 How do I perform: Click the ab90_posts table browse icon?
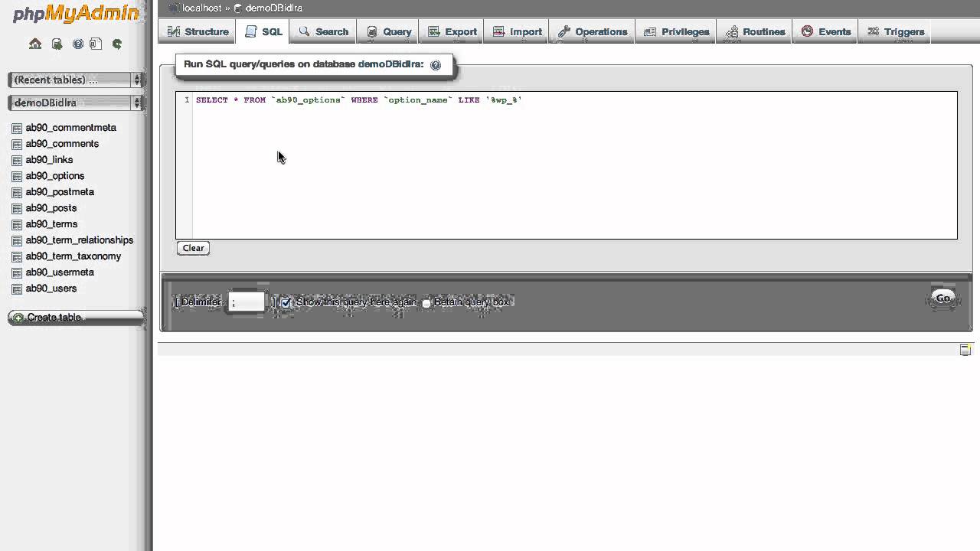click(17, 208)
